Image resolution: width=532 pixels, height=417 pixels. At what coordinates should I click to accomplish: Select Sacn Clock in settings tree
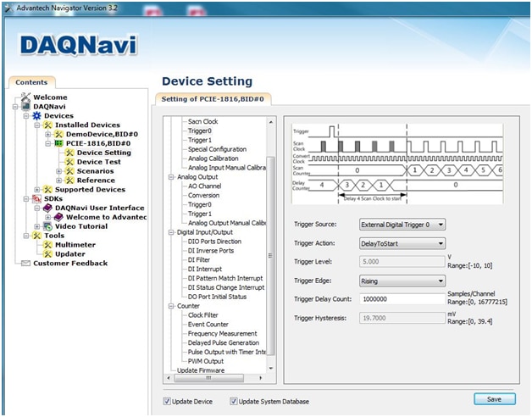point(203,121)
